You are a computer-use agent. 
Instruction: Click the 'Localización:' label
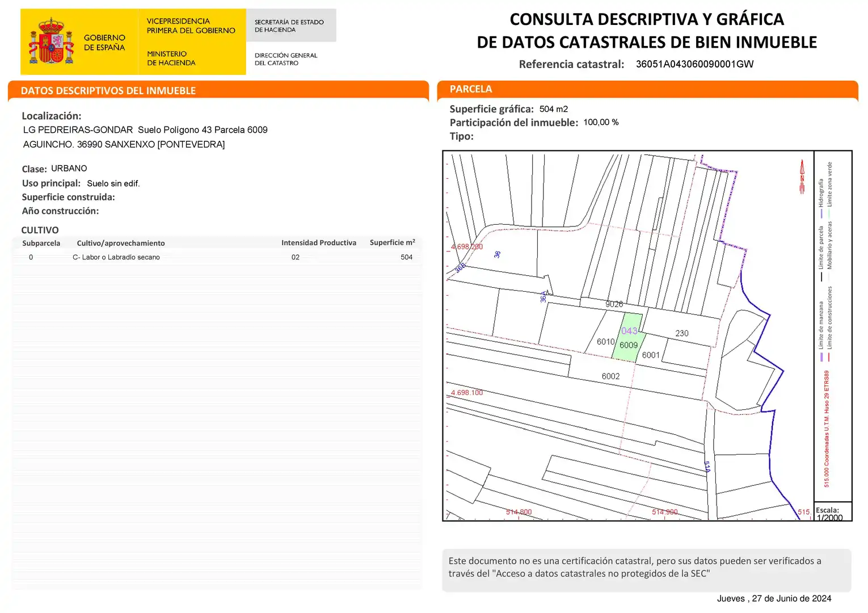52,116
